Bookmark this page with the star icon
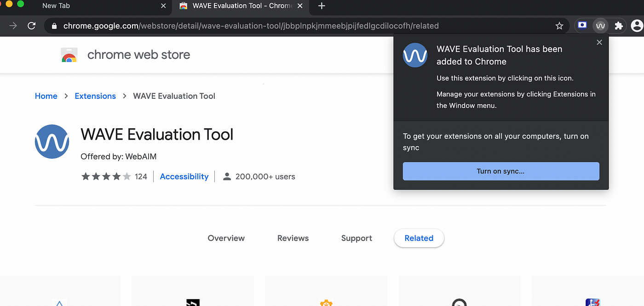Viewport: 644px width, 306px height. click(559, 26)
